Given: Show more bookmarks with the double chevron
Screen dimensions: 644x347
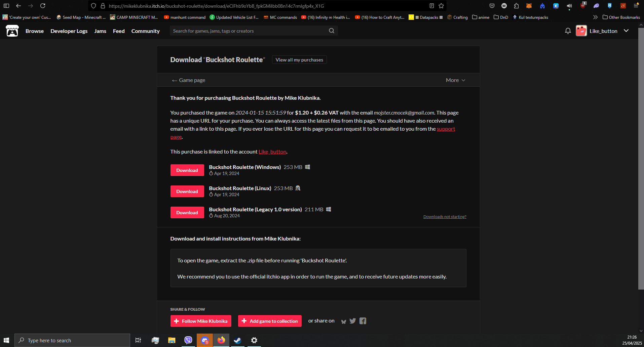Looking at the screenshot, I should click(x=595, y=17).
